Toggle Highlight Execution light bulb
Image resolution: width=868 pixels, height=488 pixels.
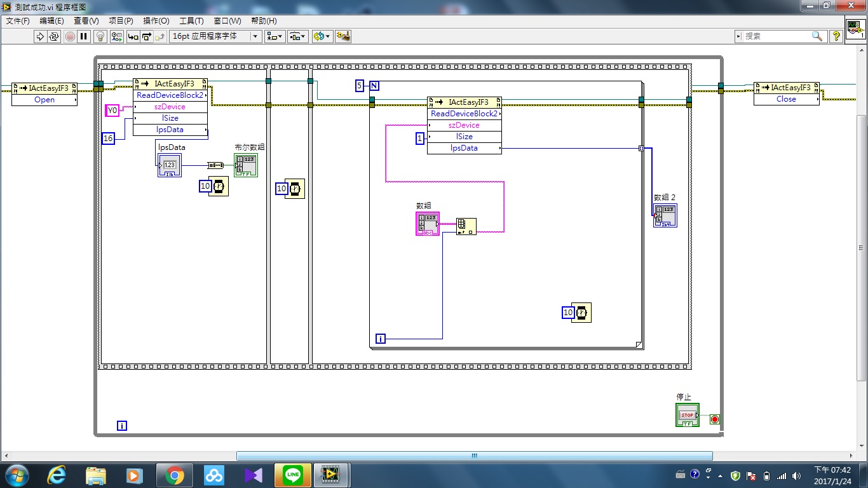click(100, 36)
